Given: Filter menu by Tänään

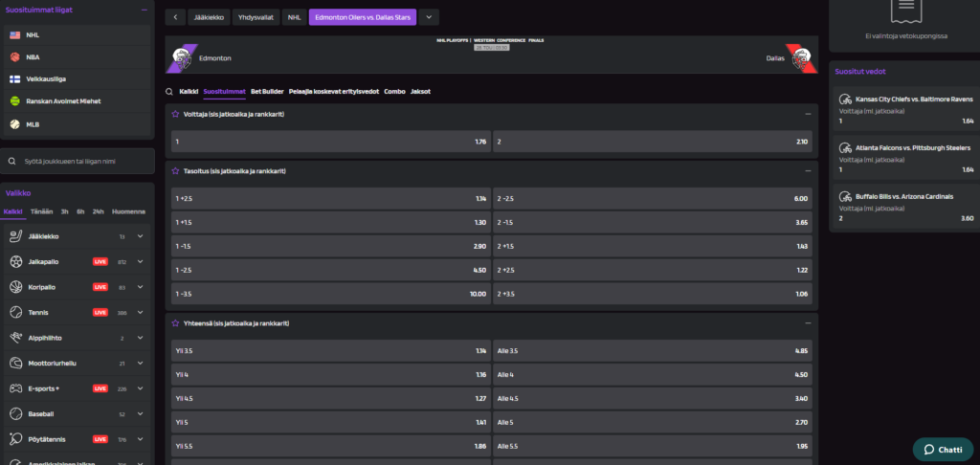Looking at the screenshot, I should click(42, 211).
